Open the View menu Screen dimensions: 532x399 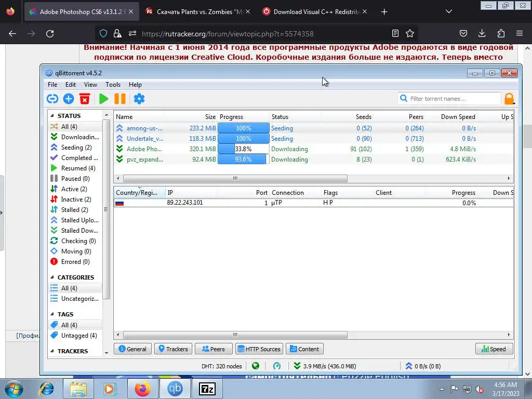(90, 85)
